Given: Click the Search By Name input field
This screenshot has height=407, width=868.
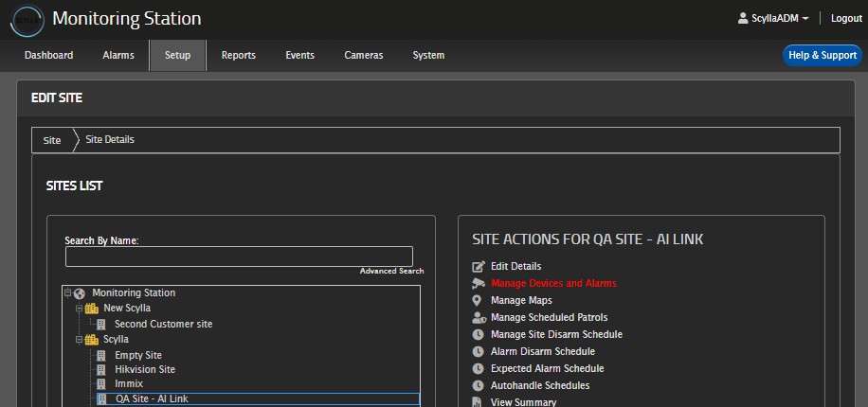Looking at the screenshot, I should (x=239, y=257).
